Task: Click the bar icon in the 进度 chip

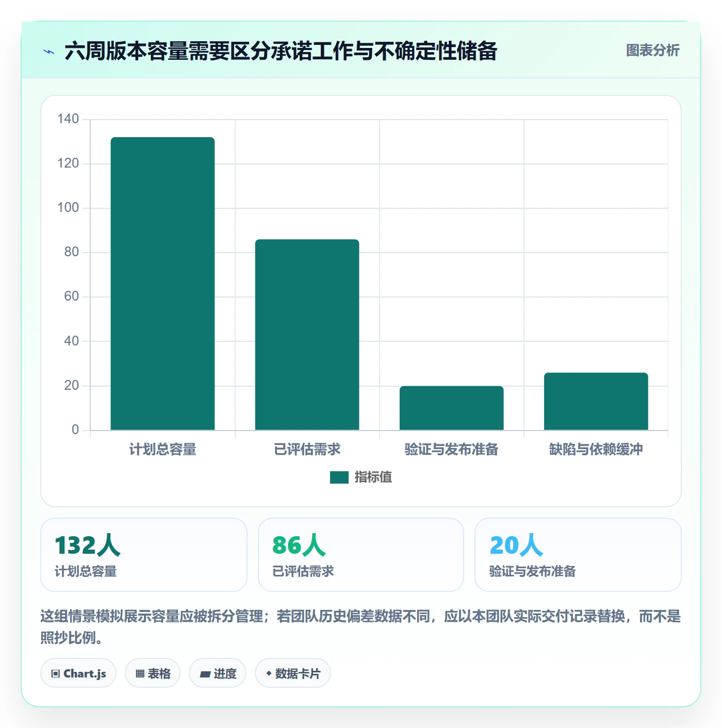Action: point(205,674)
